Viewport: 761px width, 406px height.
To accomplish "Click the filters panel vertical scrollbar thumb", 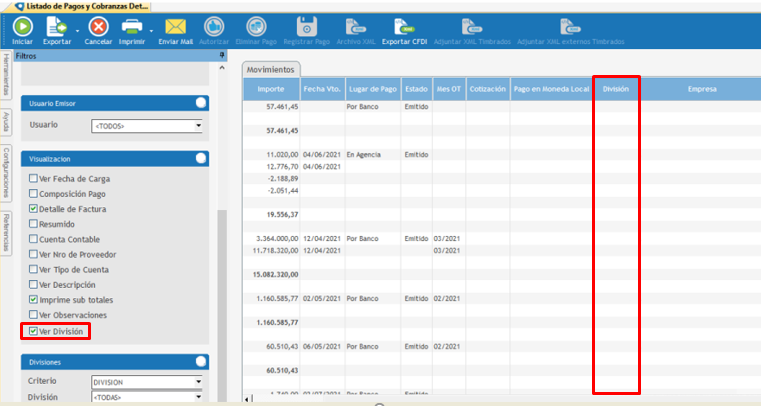I will (x=222, y=306).
